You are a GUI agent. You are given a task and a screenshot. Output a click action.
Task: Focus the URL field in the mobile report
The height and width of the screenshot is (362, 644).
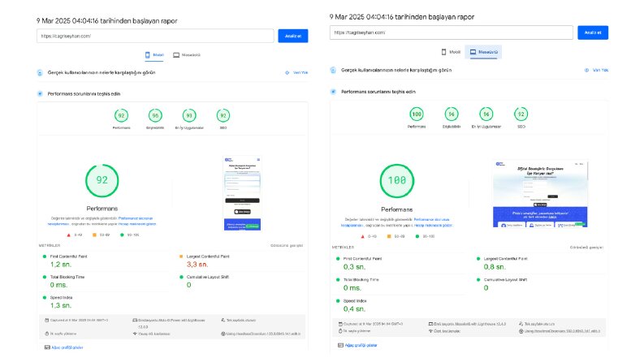pos(155,36)
